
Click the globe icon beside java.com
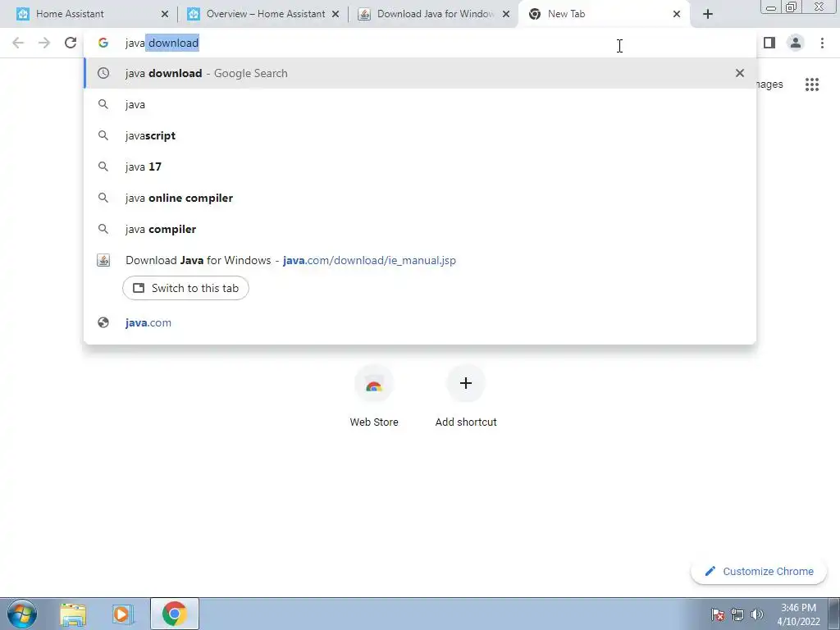tap(103, 322)
